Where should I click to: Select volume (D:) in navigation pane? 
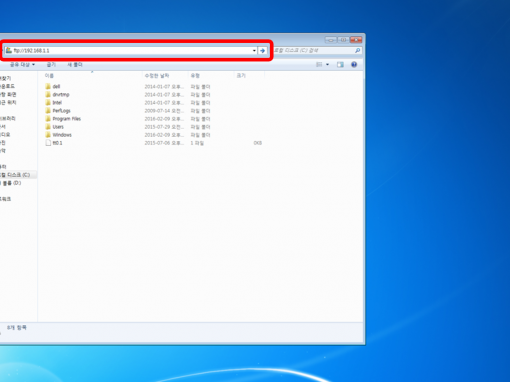coord(11,183)
